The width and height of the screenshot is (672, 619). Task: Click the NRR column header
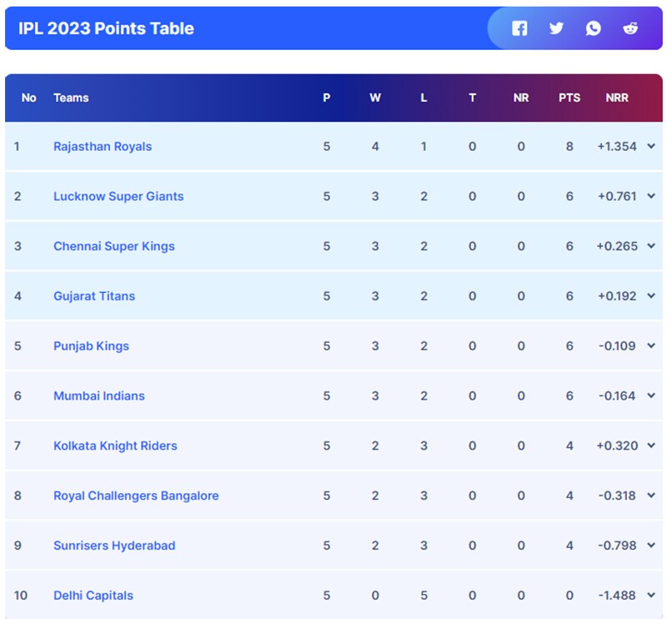click(617, 98)
